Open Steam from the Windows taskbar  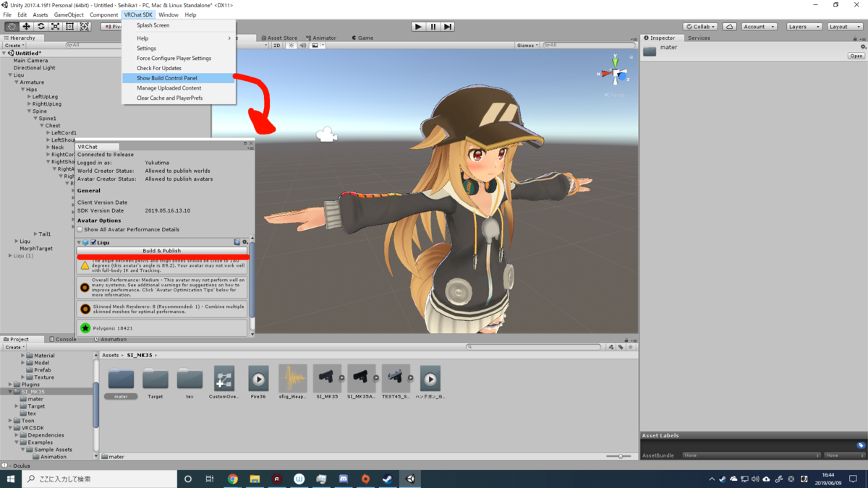[388, 479]
